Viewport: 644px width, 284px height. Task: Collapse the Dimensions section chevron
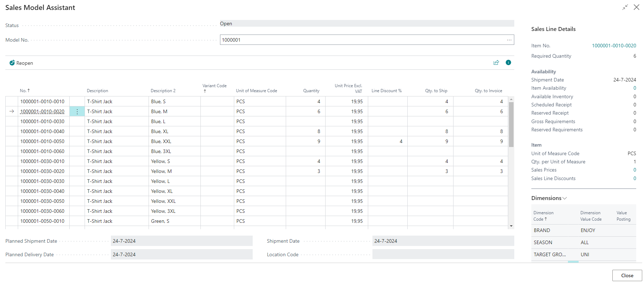point(565,198)
